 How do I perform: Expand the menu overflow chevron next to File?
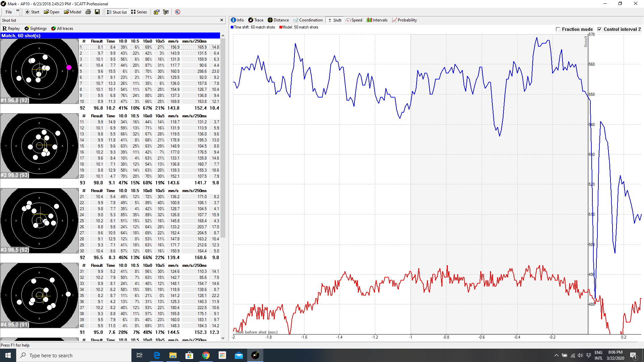click(18, 11)
